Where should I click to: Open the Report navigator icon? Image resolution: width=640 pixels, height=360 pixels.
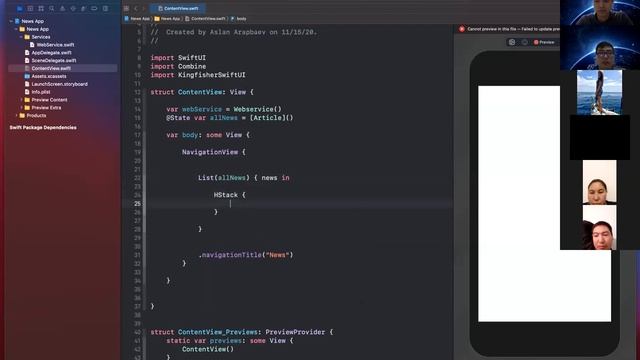pos(105,8)
